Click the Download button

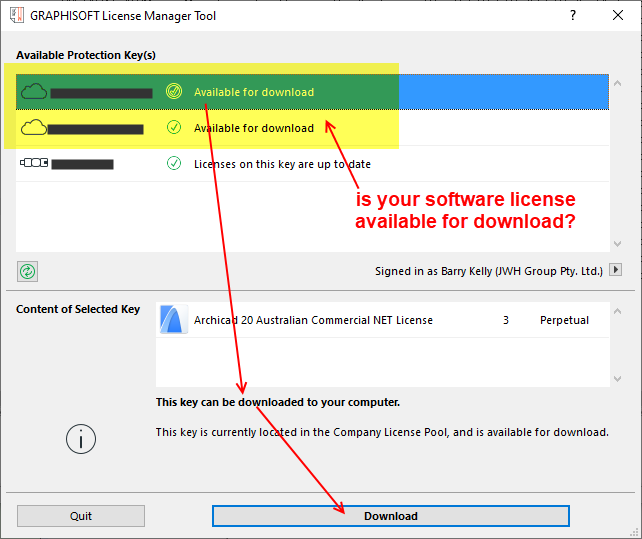(x=391, y=516)
